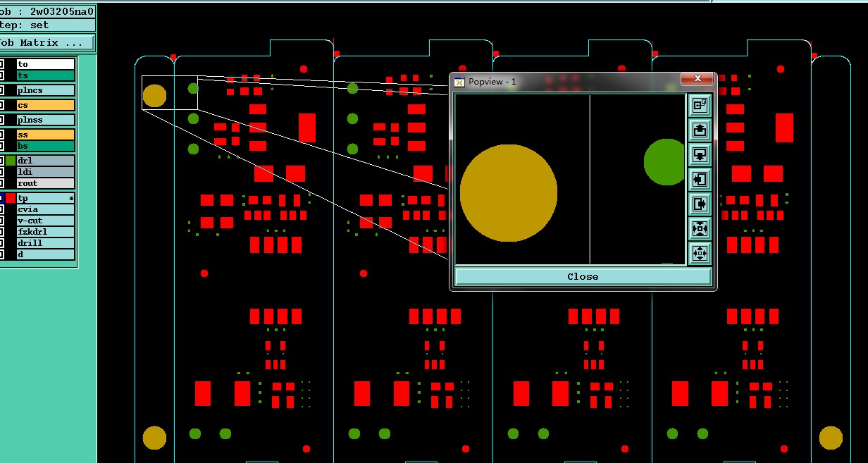
Task: Select the 'tp' layer row
Action: click(45, 198)
